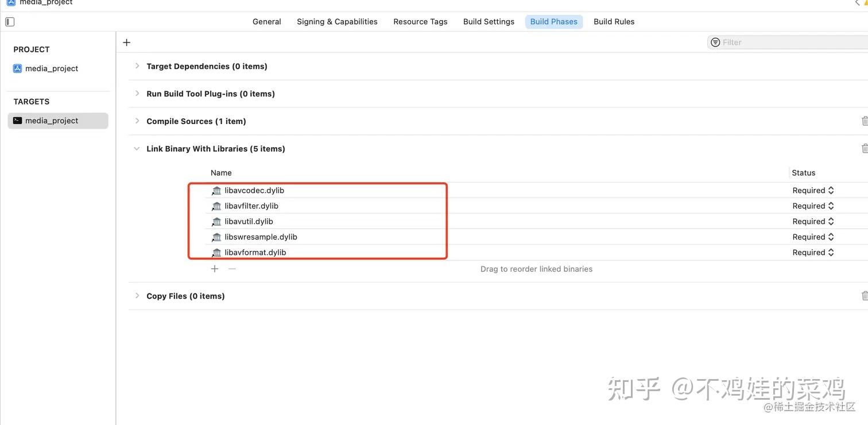Click the minus button to remove a library

[x=232, y=268]
